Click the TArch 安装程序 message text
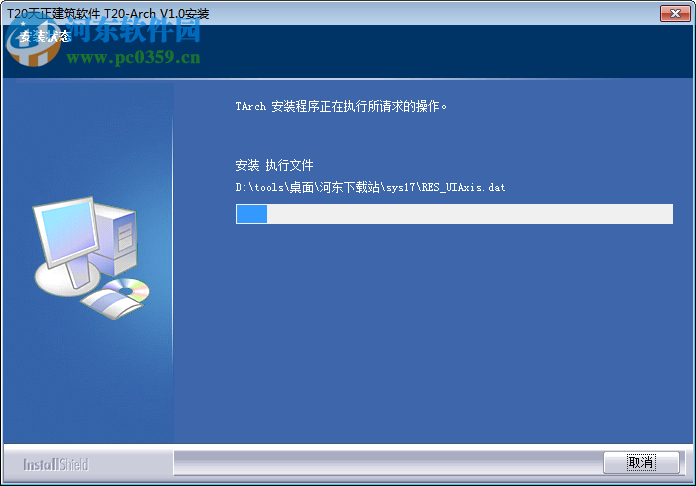The height and width of the screenshot is (486, 696). [x=341, y=106]
